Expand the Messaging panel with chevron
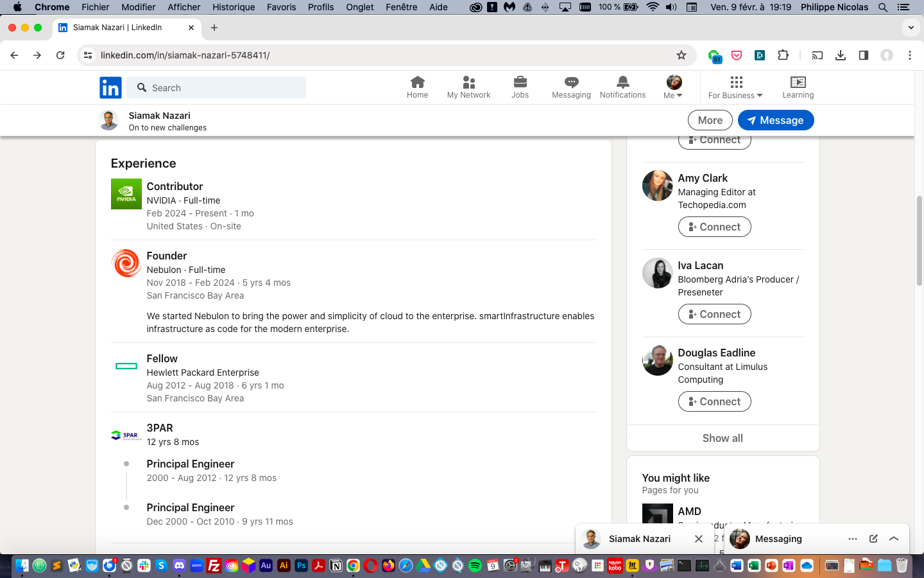 pyautogui.click(x=894, y=539)
